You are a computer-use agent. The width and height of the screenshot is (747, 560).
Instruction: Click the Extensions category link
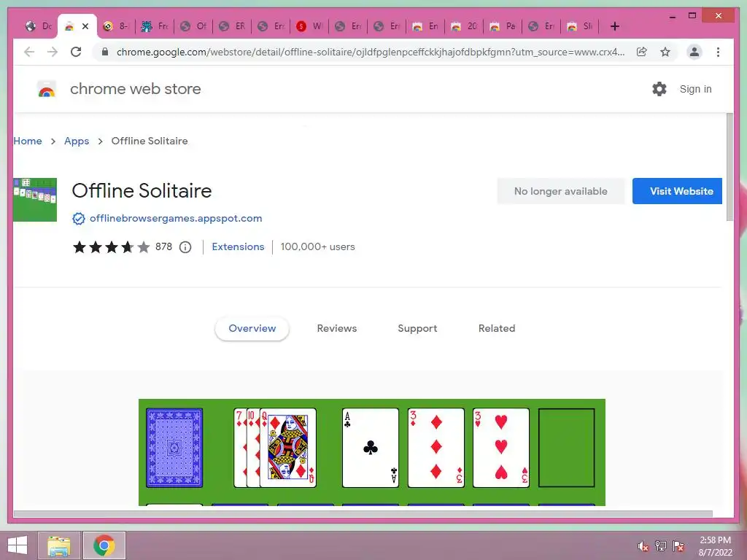coord(238,246)
